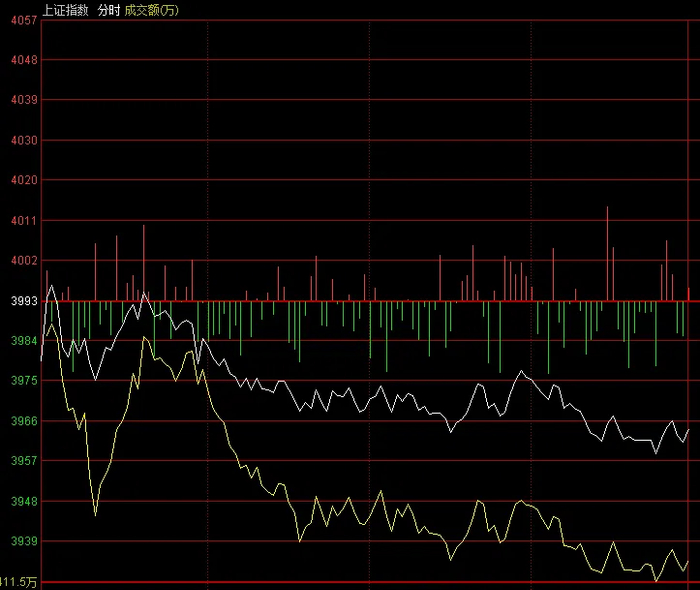Select the white 3993 baseline price label
This screenshot has width=700, height=590.
click(x=24, y=301)
